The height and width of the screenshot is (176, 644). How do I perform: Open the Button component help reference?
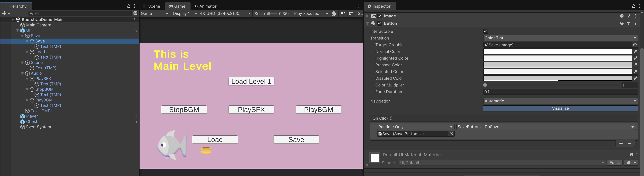coord(622,23)
